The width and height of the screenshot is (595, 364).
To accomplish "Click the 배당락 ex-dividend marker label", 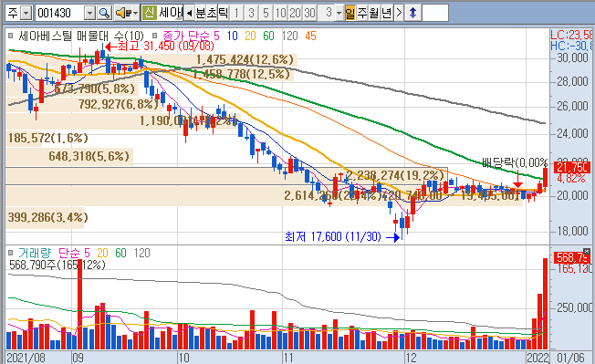I will (514, 162).
